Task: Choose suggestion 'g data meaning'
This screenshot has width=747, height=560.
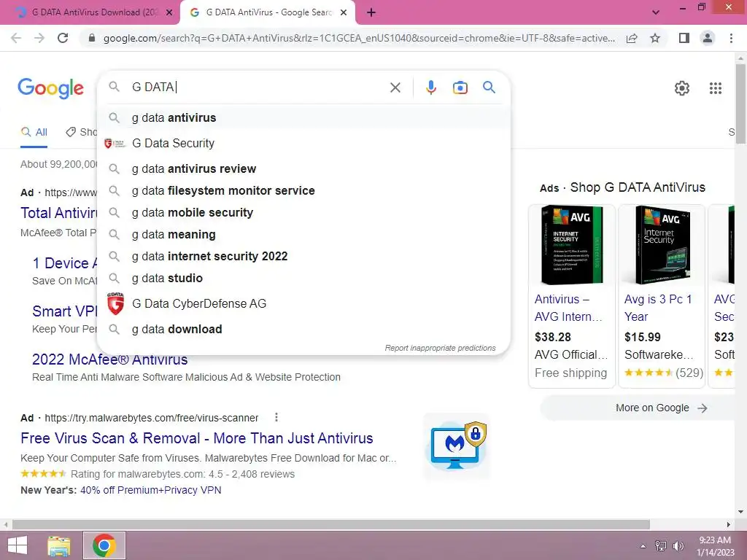Action: 303,235
